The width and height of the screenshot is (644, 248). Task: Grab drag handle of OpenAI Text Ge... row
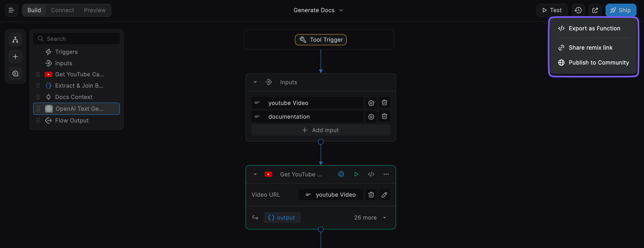pos(38,109)
